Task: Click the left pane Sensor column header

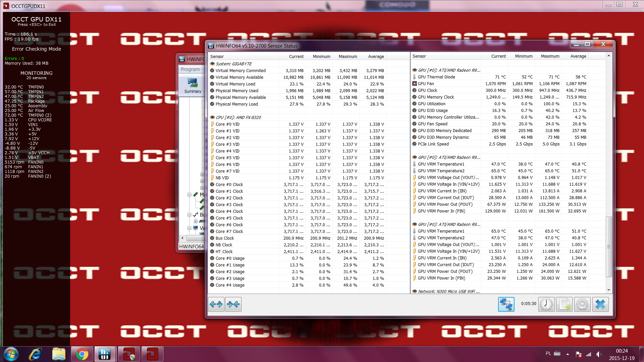Action: (x=243, y=57)
